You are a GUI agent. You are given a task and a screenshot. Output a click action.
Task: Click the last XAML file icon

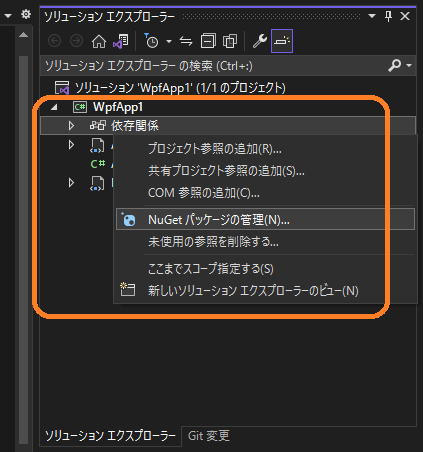click(97, 184)
